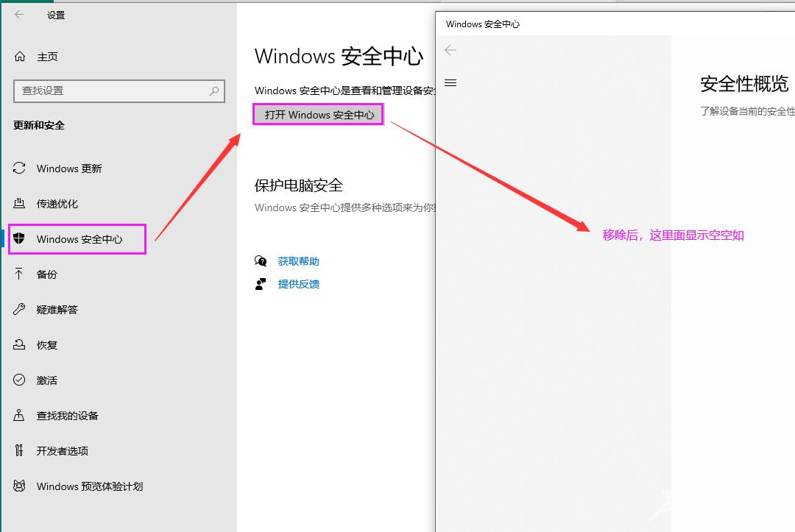The image size is (795, 532).
Task: Select the Windows 预览体验计划 icon
Action: tap(19, 486)
